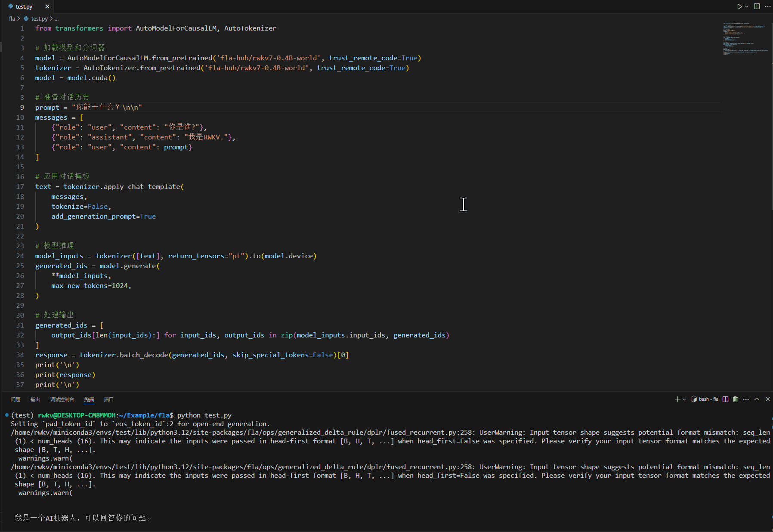Switch to the 问题 panel tab
This screenshot has height=532, width=773.
click(15, 399)
